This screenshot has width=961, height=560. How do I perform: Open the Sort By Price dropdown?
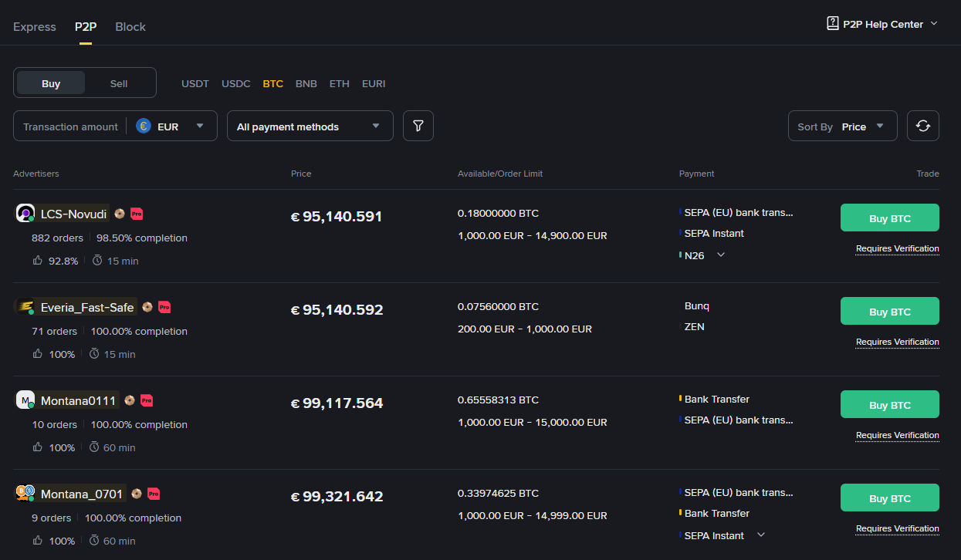(x=842, y=127)
